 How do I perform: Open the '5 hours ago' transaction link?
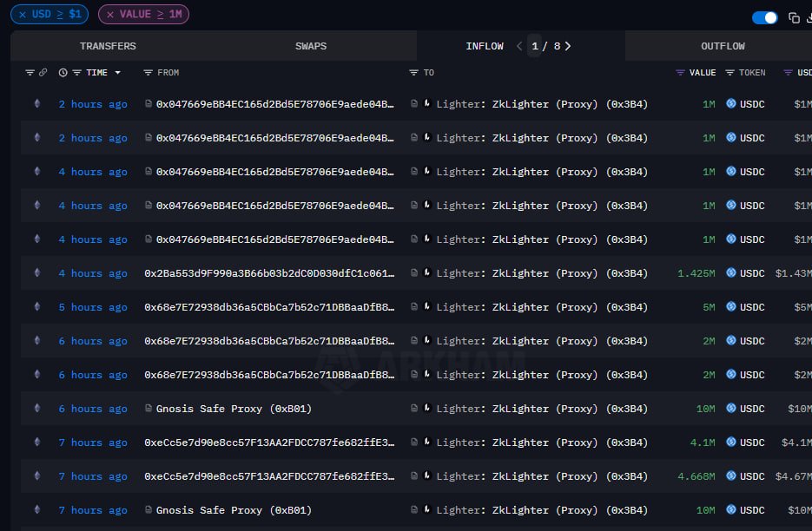(x=93, y=307)
